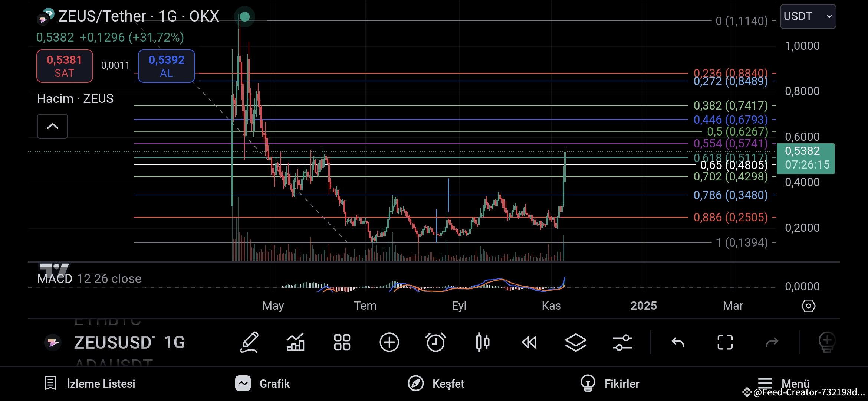Open the indicators chart icon

[296, 342]
